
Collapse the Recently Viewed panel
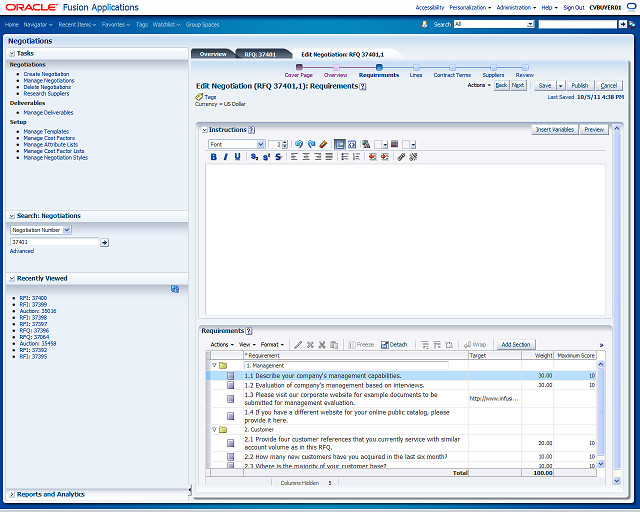pyautogui.click(x=12, y=278)
